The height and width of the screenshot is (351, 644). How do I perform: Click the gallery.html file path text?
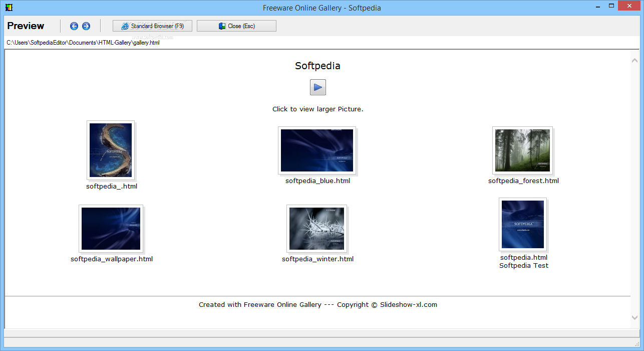point(83,43)
